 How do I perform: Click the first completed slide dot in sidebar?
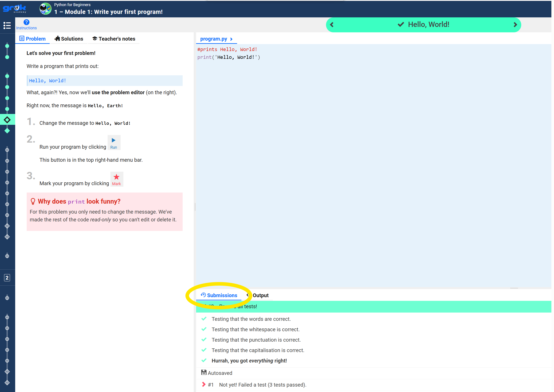coord(7,46)
